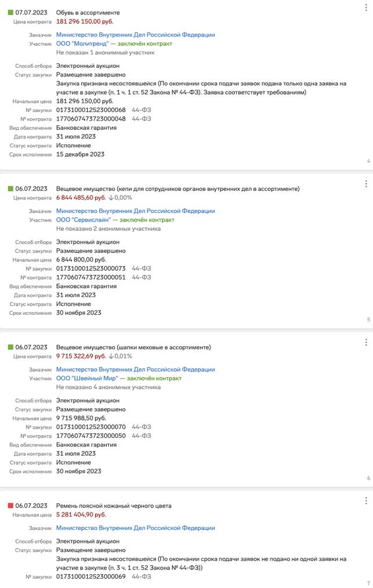Screen dimensions: 373x588
Task: Click the red status square beside 'Ремень поясной' date
Action: click(10, 506)
